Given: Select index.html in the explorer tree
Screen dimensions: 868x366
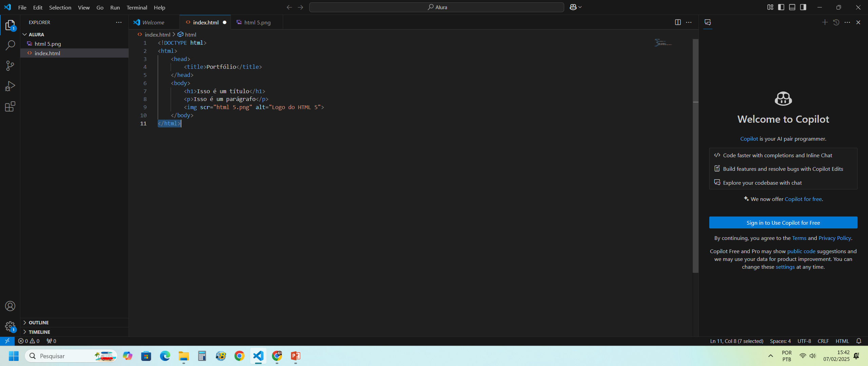Looking at the screenshot, I should tap(75, 53).
